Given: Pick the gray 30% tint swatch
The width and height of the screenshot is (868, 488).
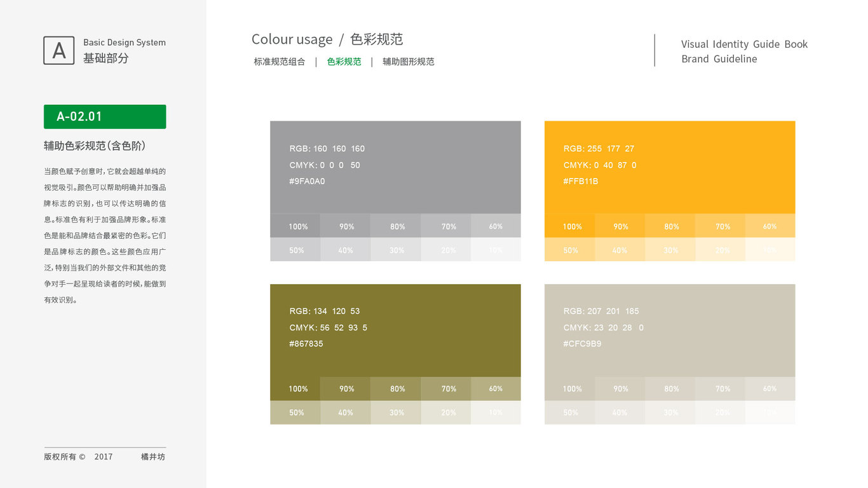Looking at the screenshot, I should point(395,250).
